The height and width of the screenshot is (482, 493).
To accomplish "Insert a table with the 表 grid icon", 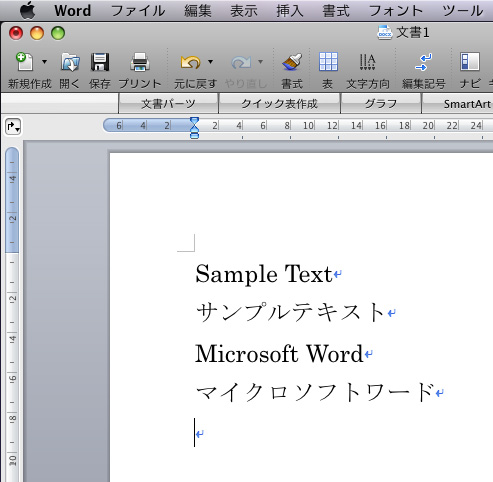I will 328,62.
